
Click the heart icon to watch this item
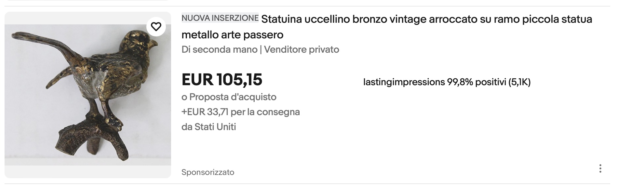click(156, 27)
